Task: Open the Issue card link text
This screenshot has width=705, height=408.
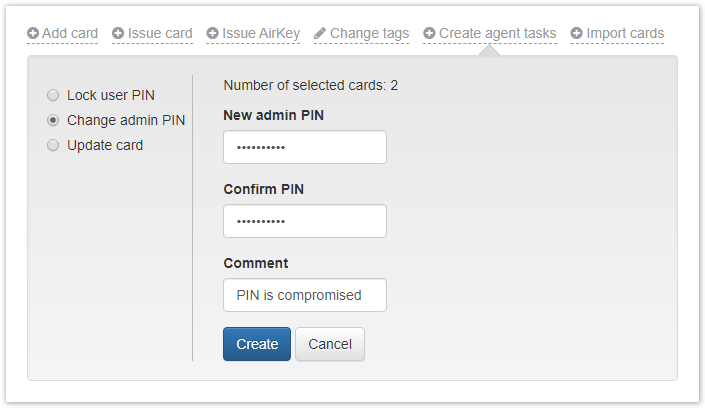Action: coord(160,33)
